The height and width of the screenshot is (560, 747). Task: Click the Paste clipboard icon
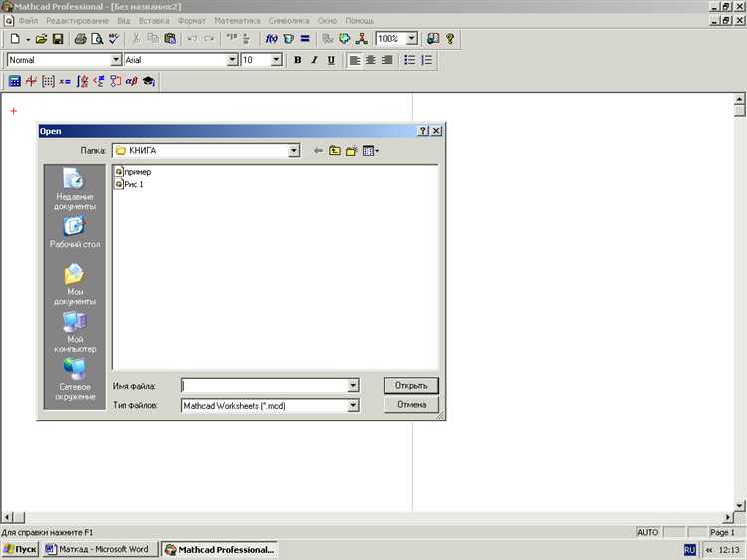170,39
